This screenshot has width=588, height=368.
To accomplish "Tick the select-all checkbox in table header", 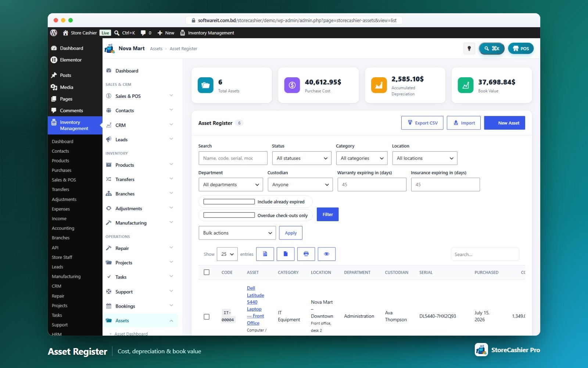I will (207, 272).
